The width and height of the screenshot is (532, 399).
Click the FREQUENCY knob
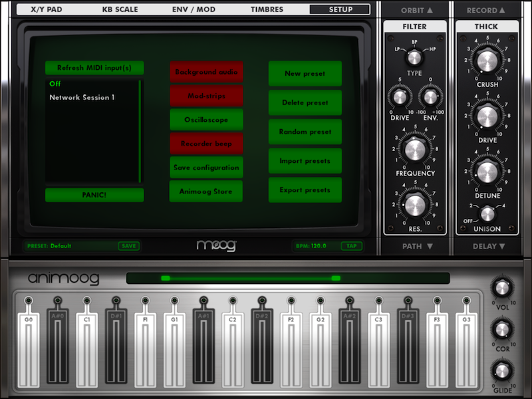point(414,150)
